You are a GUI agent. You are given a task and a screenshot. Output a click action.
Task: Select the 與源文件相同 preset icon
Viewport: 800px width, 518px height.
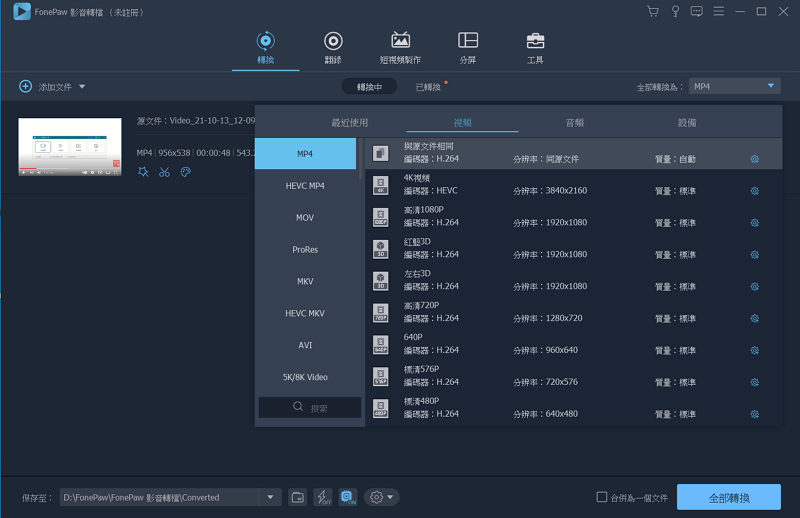coord(381,153)
